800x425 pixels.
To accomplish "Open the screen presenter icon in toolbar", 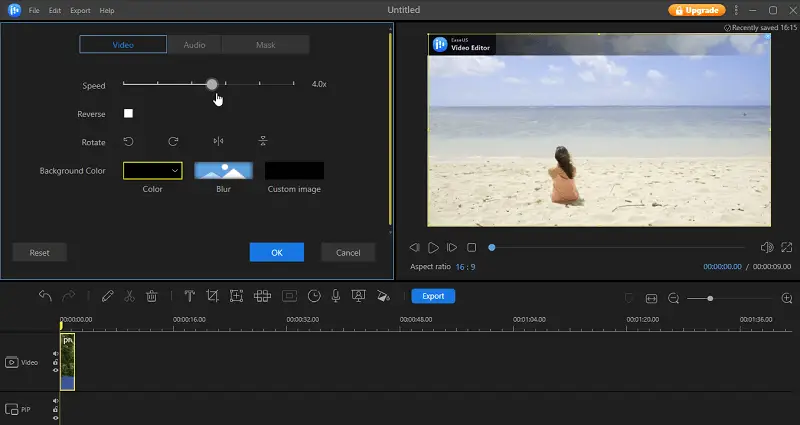I will 359,296.
